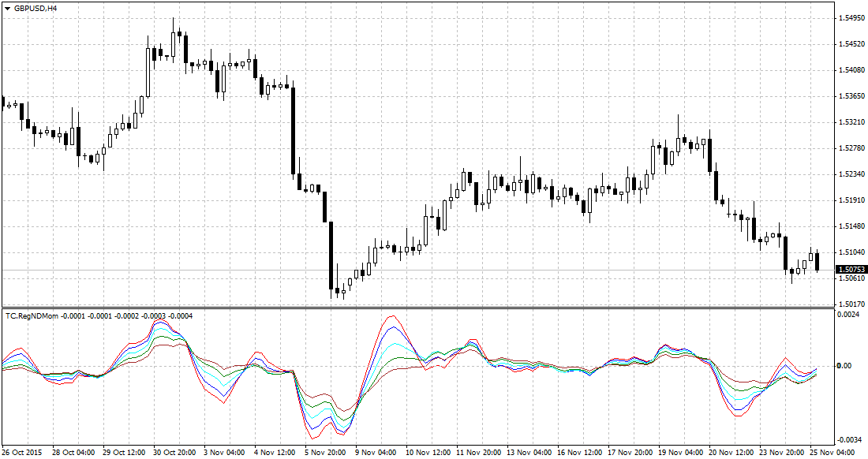Click price scale value 1.51040
The image size is (868, 459).
(x=851, y=252)
